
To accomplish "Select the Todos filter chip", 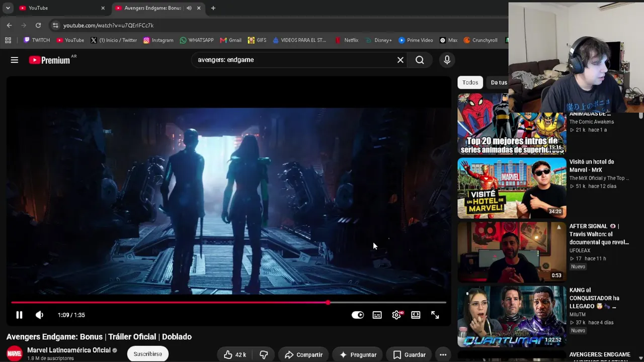I will [470, 82].
